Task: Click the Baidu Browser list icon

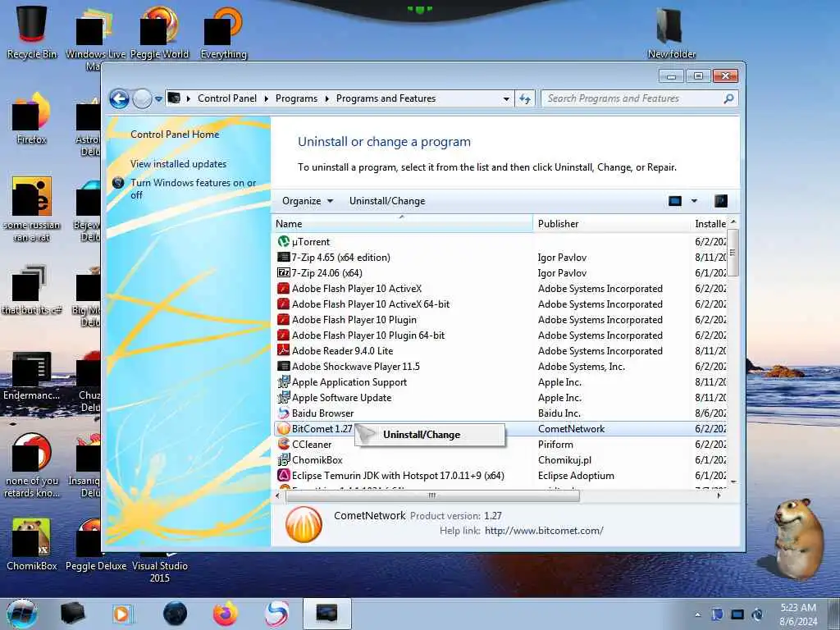Action: click(x=283, y=413)
